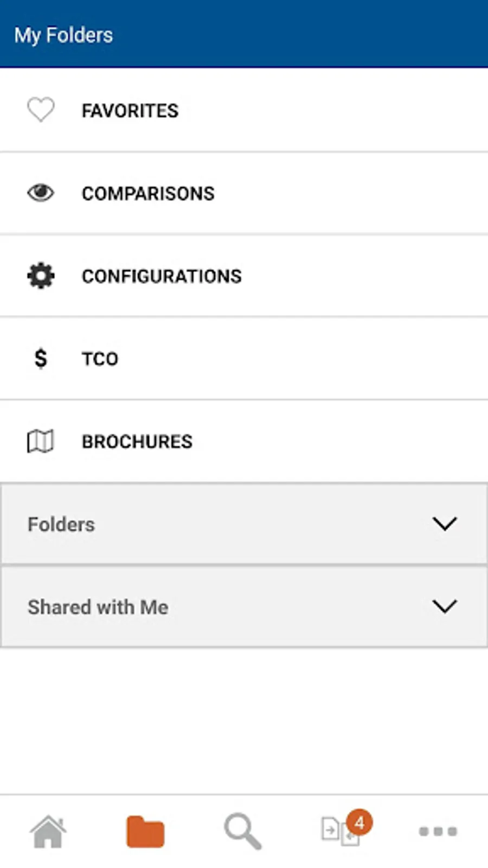Screen dimensions: 488x868
Task: Open the TCO item
Action: (x=100, y=359)
